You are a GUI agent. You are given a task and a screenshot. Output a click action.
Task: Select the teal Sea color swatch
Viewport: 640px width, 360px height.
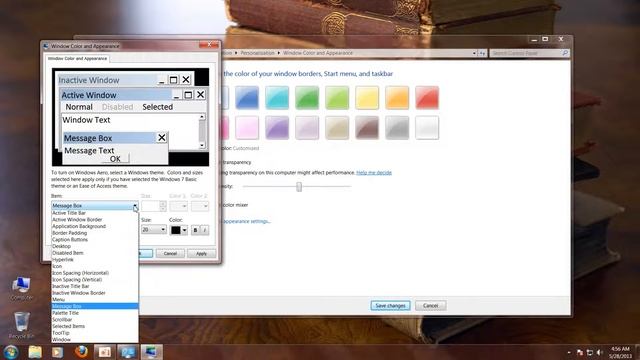pyautogui.click(x=277, y=98)
